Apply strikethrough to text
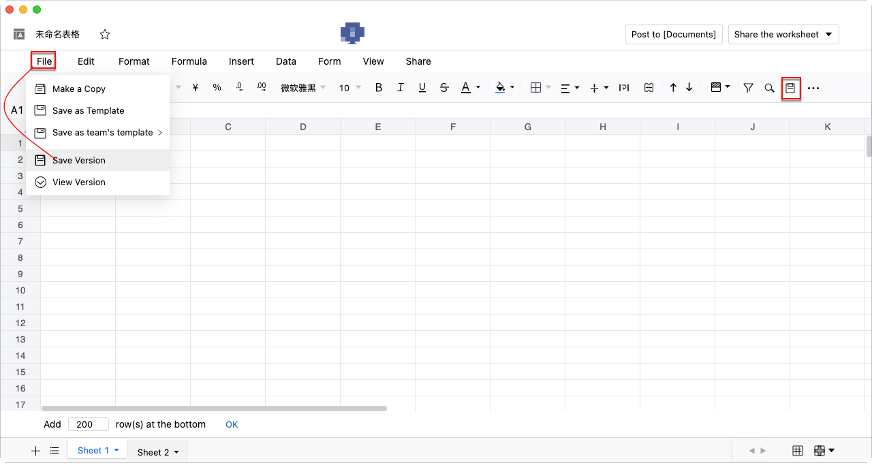Viewport: 872px width, 464px height. (x=444, y=88)
